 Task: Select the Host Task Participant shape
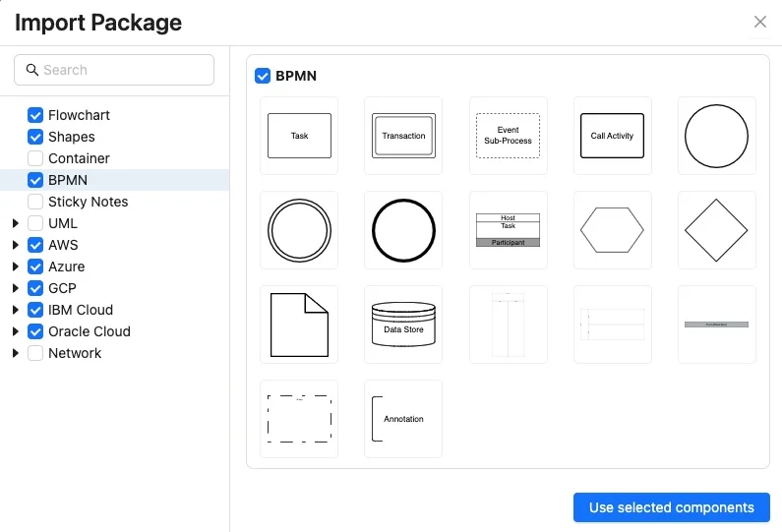pyautogui.click(x=508, y=230)
